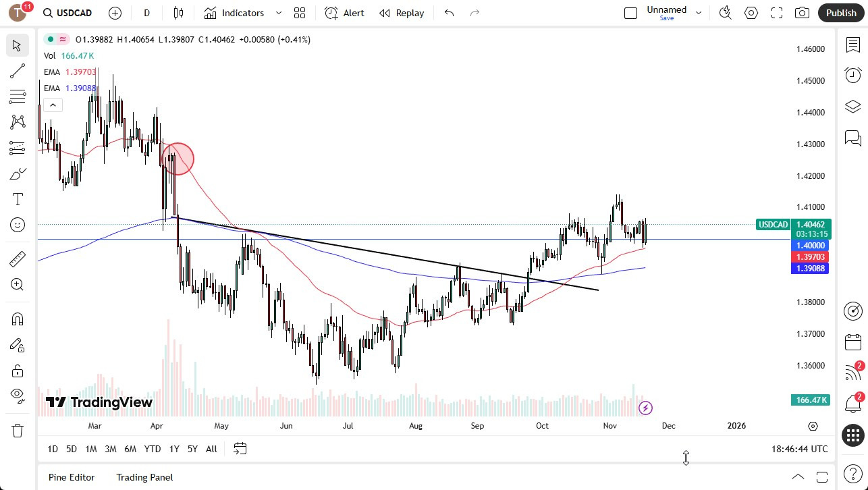Click the Publish button
This screenshot has width=868, height=490.
pyautogui.click(x=840, y=13)
